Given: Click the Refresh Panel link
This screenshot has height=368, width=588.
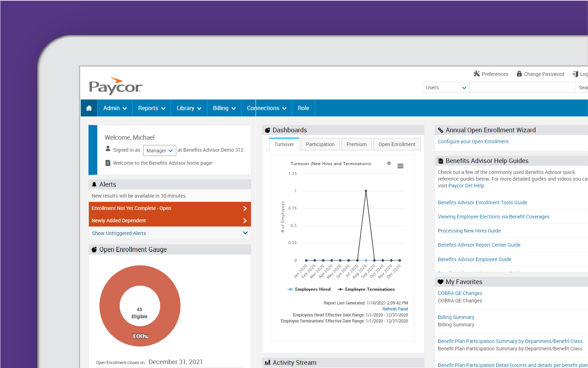Looking at the screenshot, I should click(395, 309).
